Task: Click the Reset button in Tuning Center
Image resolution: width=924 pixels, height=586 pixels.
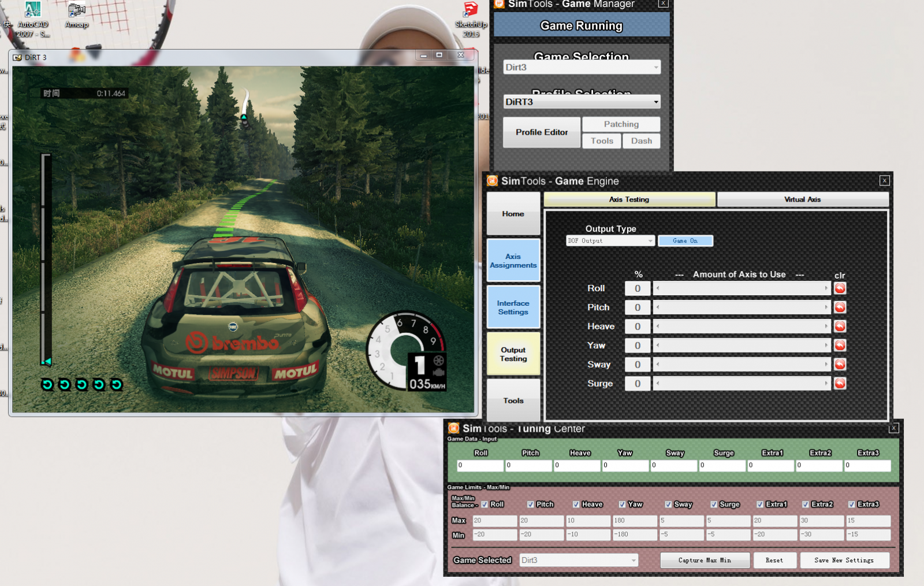Action: (775, 560)
